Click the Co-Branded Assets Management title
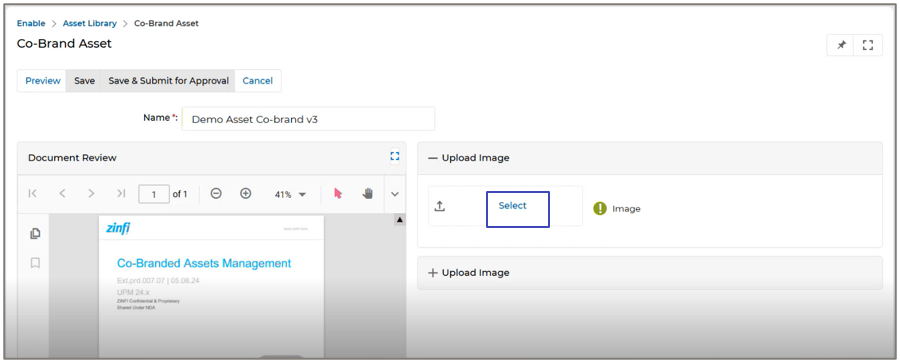The height and width of the screenshot is (363, 900). coord(204,263)
